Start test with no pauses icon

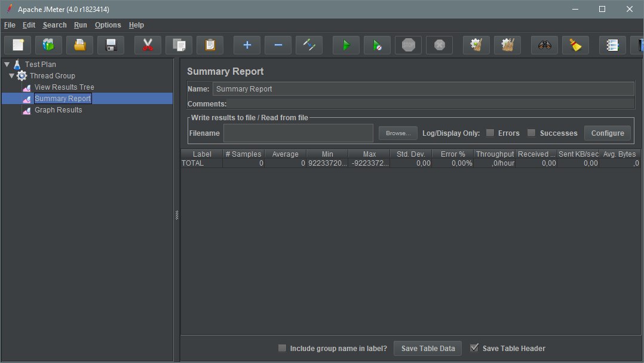(x=377, y=45)
